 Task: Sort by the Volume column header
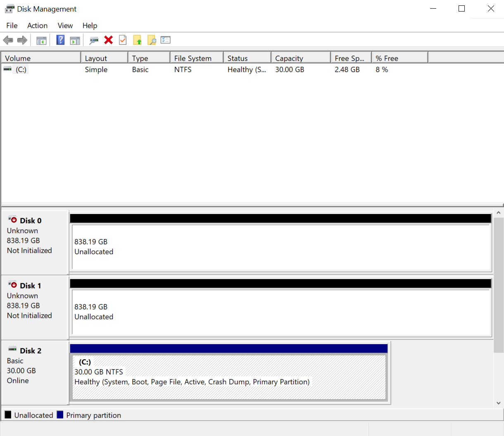(x=41, y=58)
